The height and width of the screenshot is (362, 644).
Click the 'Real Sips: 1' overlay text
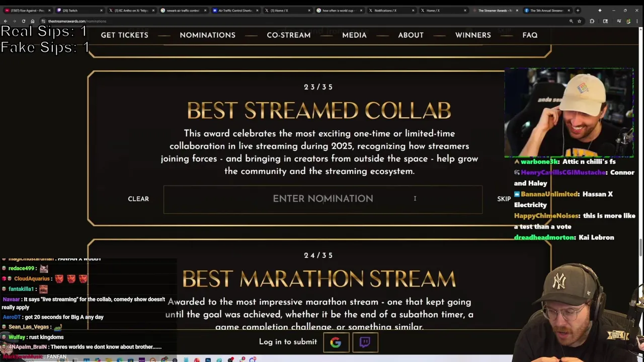[x=44, y=31]
